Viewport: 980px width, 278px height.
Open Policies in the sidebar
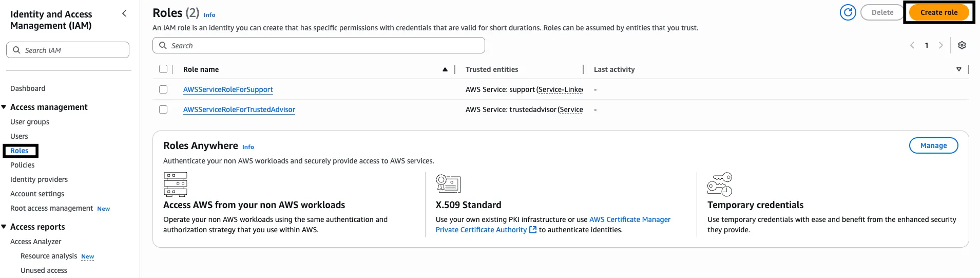click(x=23, y=165)
